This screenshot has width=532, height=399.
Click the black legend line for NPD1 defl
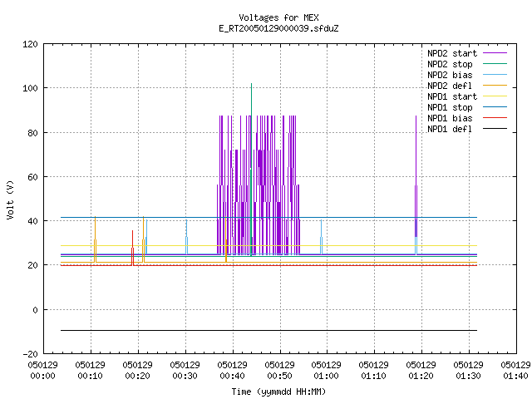(495, 129)
